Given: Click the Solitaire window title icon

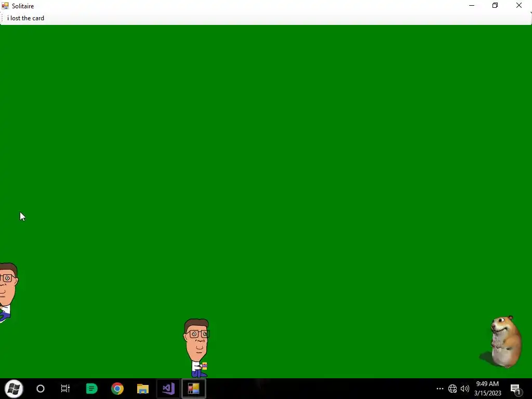Looking at the screenshot, I should 5,6.
